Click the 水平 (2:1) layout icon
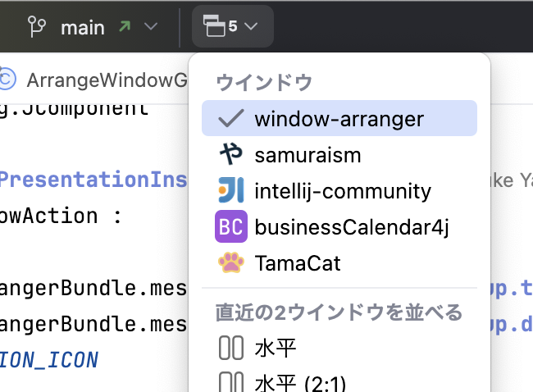 coord(231,382)
